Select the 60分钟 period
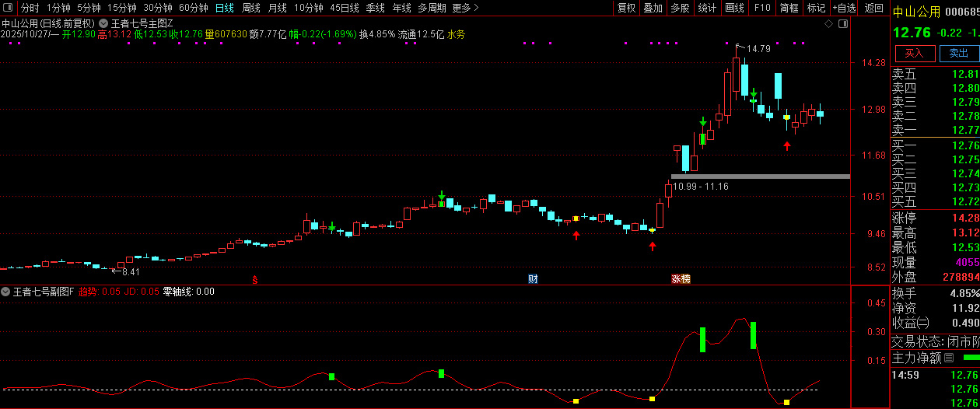The width and height of the screenshot is (980, 409). click(193, 8)
